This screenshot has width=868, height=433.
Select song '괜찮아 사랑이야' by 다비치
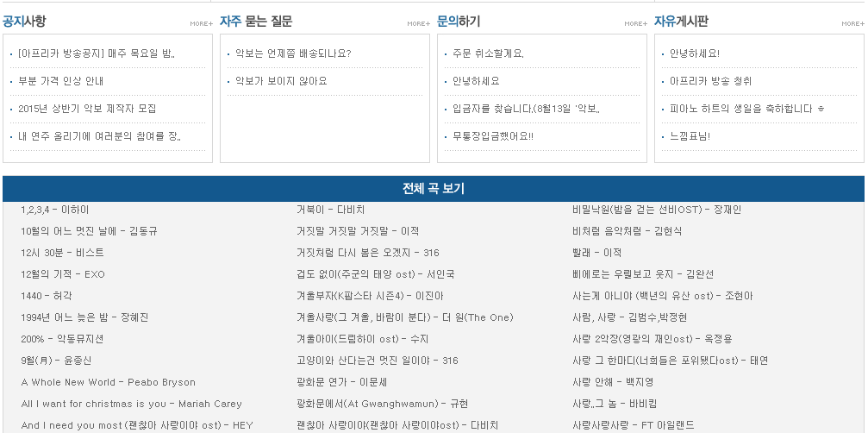point(397,426)
